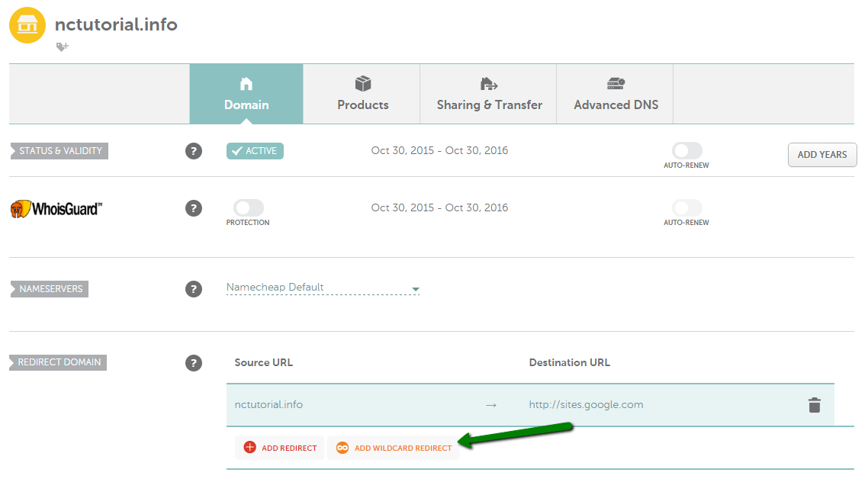Click Add Redirect button label
The height and width of the screenshot is (479, 868).
289,448
